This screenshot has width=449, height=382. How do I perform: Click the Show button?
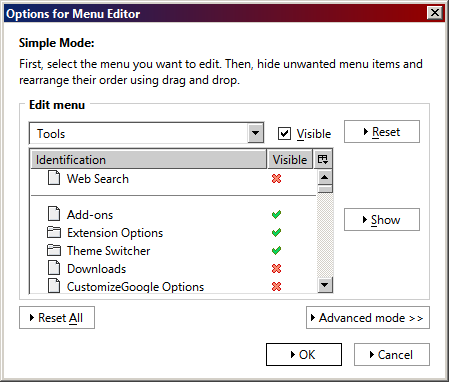[382, 220]
